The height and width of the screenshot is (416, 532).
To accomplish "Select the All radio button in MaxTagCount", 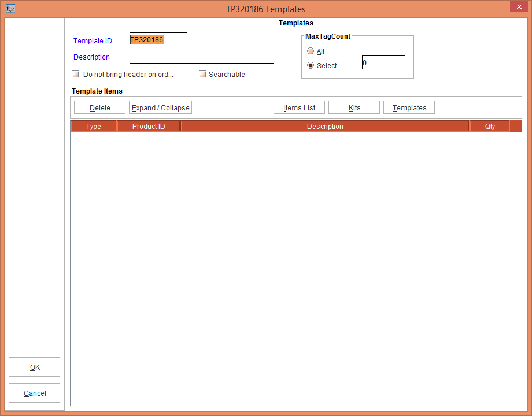I will [311, 51].
